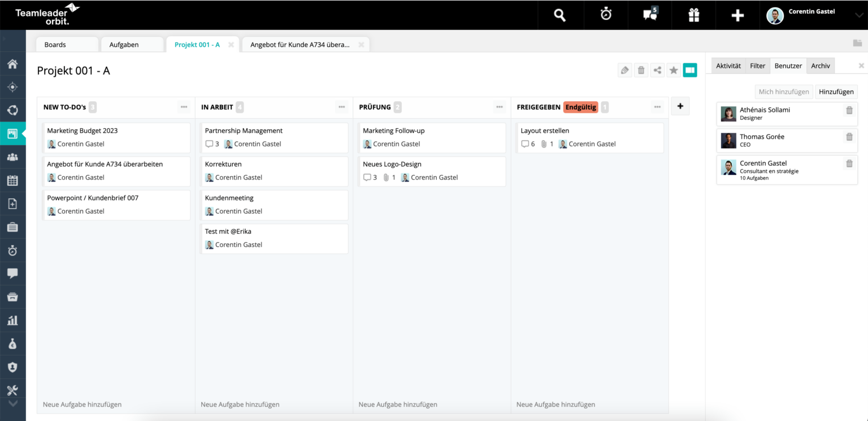
Task: View notifications via the messages icon
Action: [649, 15]
